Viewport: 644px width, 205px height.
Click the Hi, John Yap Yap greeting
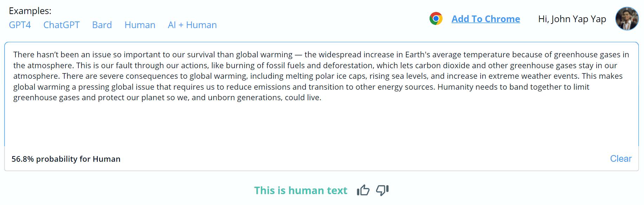(x=572, y=19)
